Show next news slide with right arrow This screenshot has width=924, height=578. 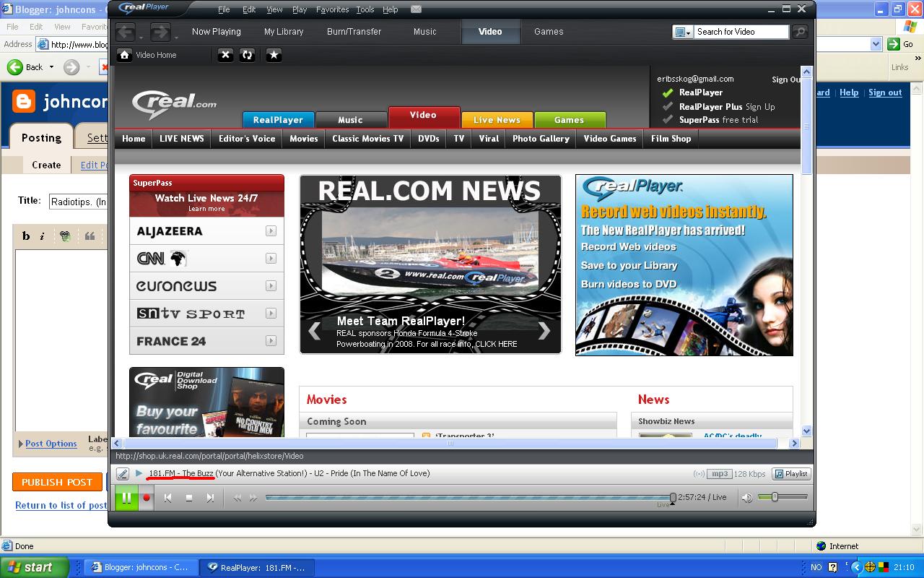(544, 331)
